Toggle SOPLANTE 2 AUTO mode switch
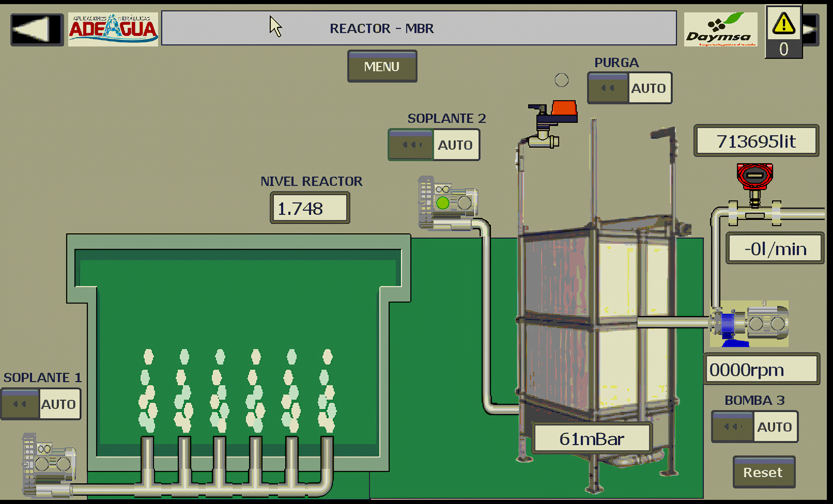This screenshot has width=833, height=504. pos(433,145)
